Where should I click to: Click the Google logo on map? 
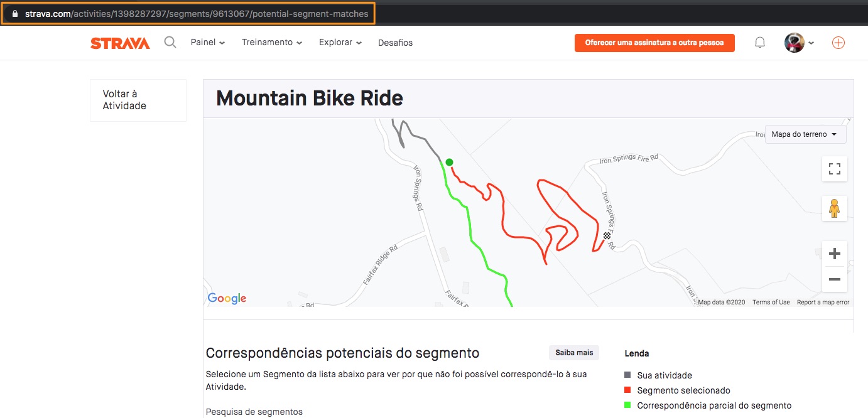click(x=227, y=299)
